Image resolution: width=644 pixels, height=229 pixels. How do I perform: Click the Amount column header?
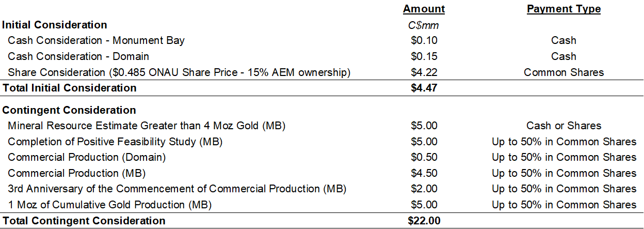pos(424,9)
